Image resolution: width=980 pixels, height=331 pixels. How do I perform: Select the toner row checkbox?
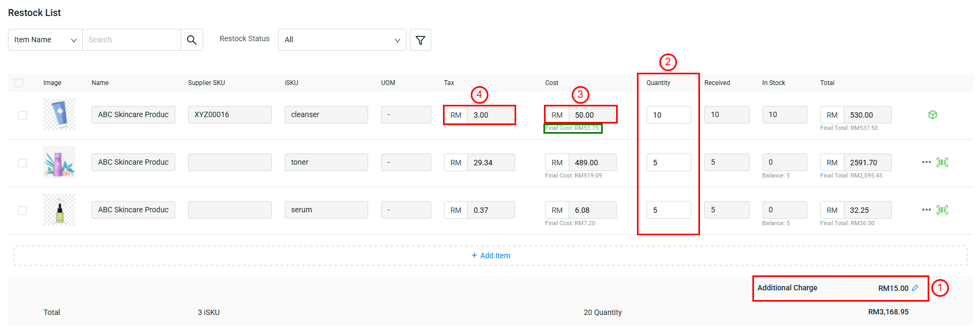coord(22,163)
